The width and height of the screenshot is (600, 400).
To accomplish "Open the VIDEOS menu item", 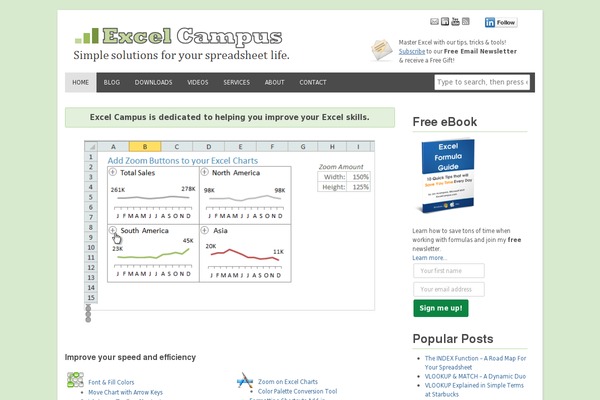I will 198,82.
